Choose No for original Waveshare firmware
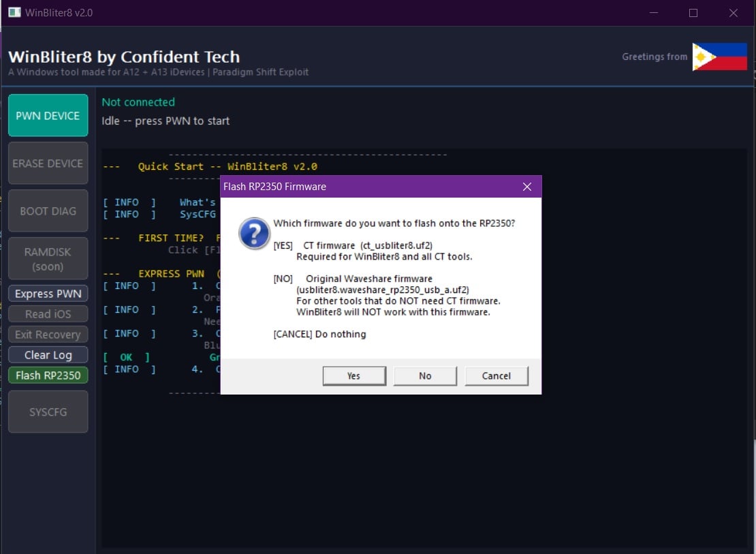 425,376
